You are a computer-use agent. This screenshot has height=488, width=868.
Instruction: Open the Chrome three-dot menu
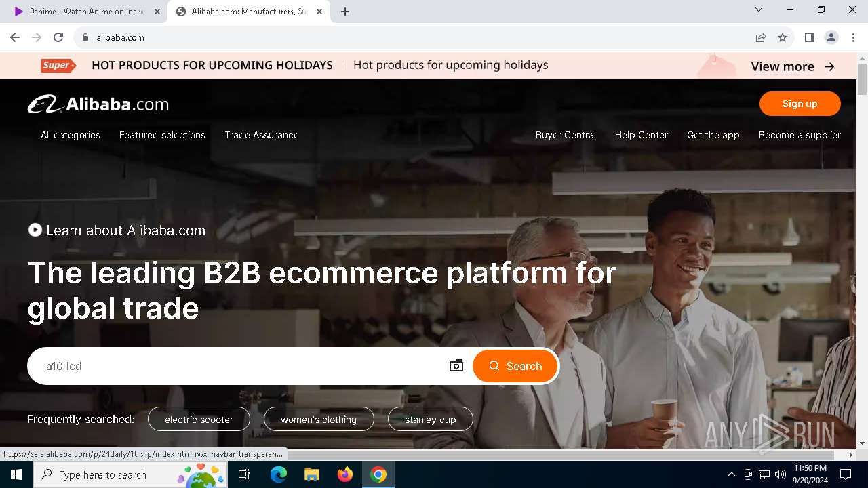853,37
